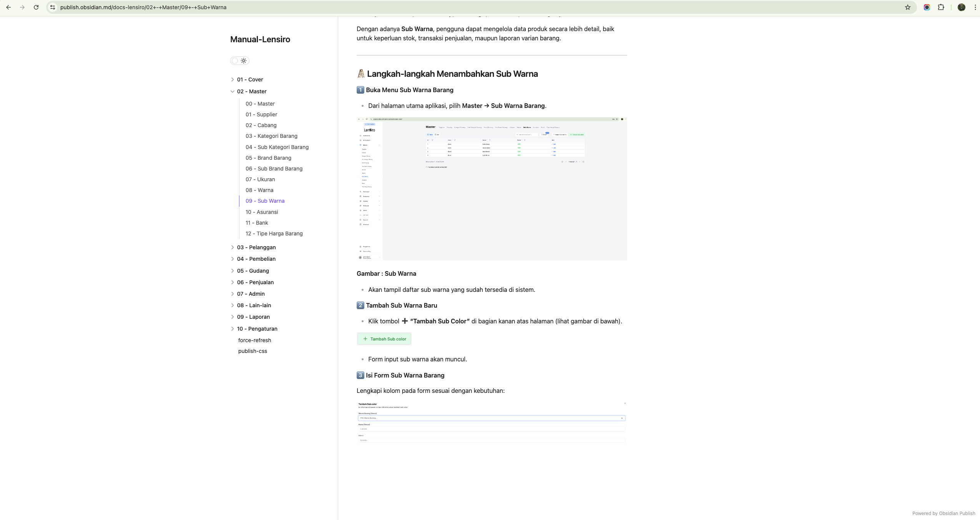Open the Chrome three-dot menu
The height and width of the screenshot is (520, 980).
pos(975,7)
